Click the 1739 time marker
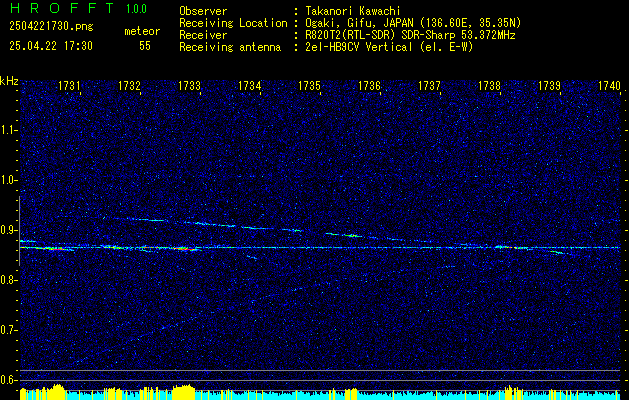629x400 pixels. [549, 85]
